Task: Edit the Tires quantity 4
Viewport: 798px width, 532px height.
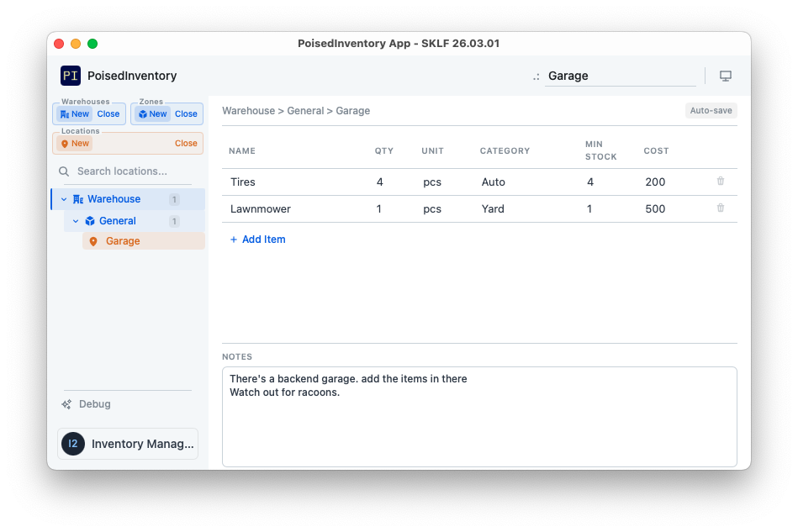Action: tap(380, 182)
